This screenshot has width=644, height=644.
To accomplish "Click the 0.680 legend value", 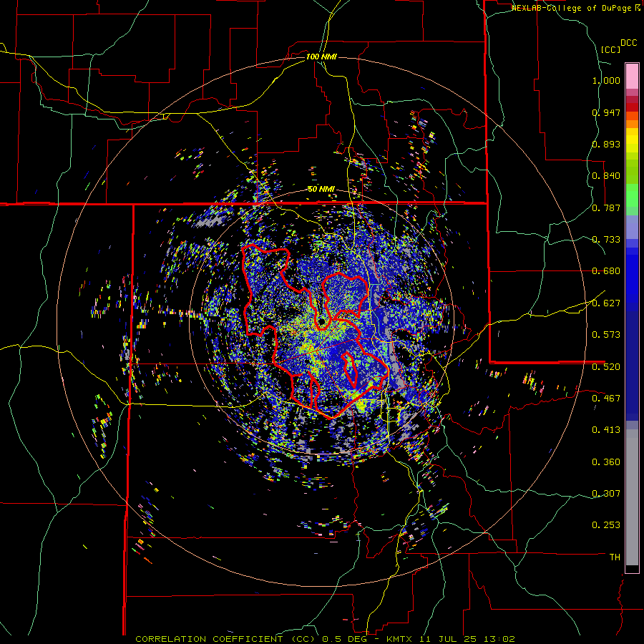I will (606, 271).
